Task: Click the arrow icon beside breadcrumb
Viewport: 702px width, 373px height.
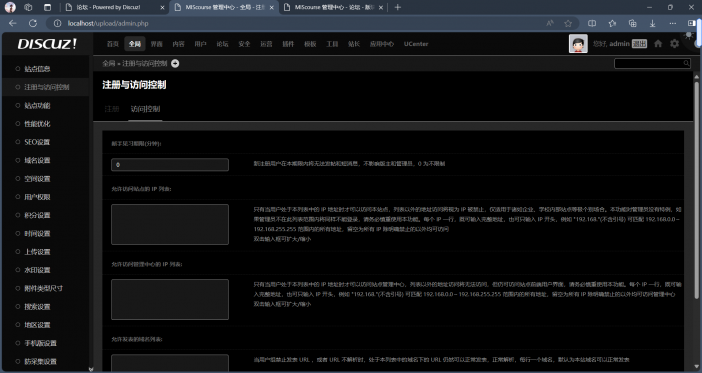Action: (x=175, y=64)
